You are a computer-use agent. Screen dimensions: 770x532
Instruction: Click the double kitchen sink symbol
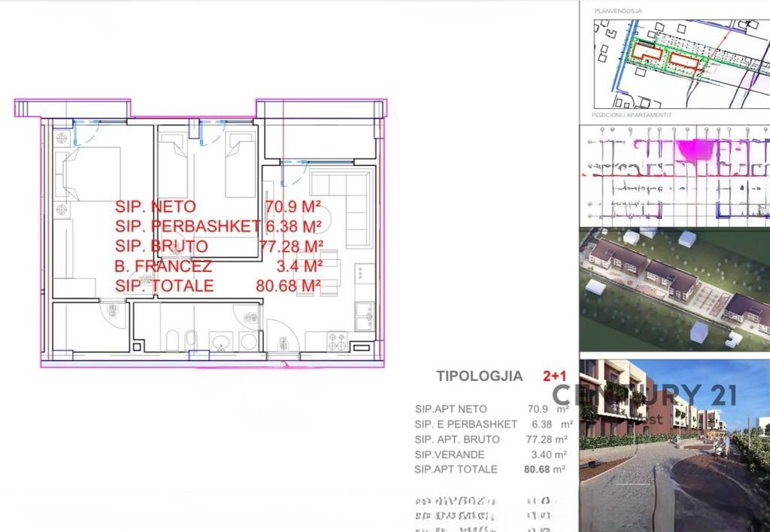point(365,318)
